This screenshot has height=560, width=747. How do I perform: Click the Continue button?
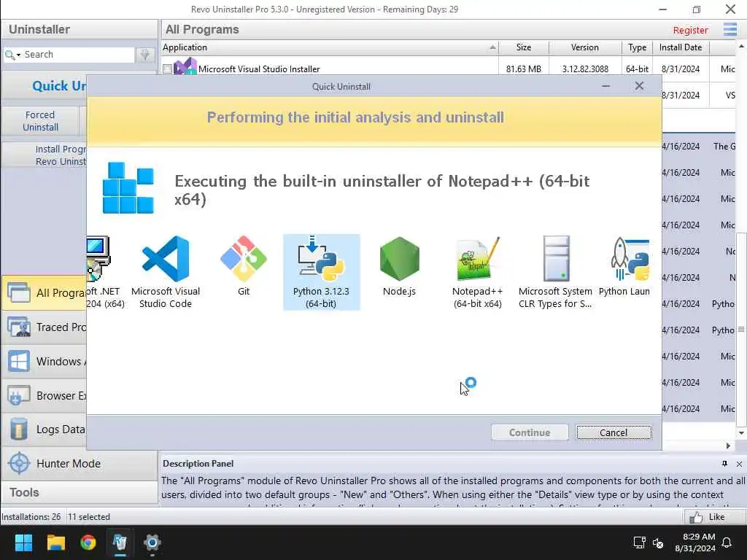coord(530,432)
